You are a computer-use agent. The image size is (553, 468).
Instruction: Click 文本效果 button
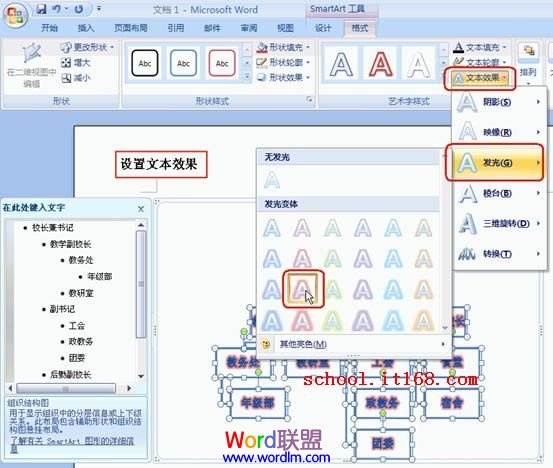click(x=480, y=78)
